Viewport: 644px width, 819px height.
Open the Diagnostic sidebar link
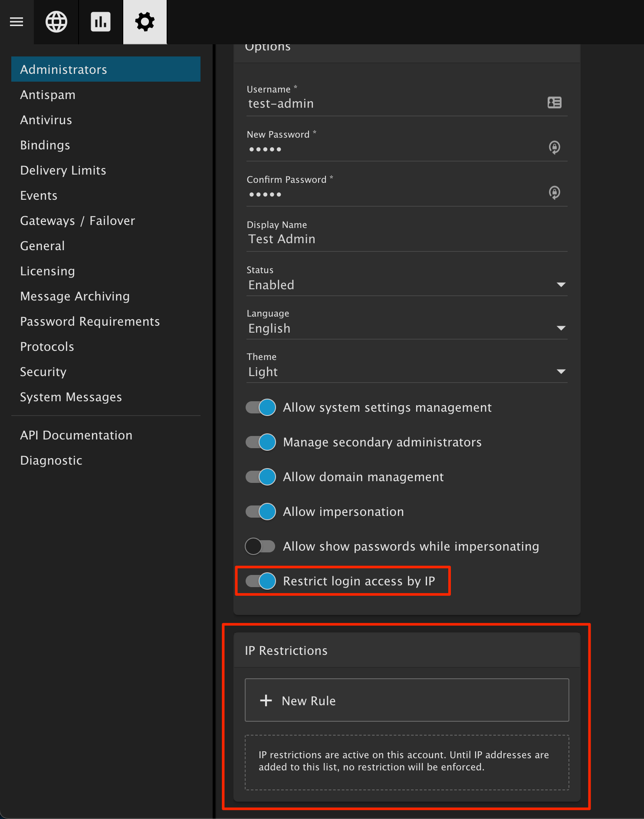pyautogui.click(x=51, y=460)
